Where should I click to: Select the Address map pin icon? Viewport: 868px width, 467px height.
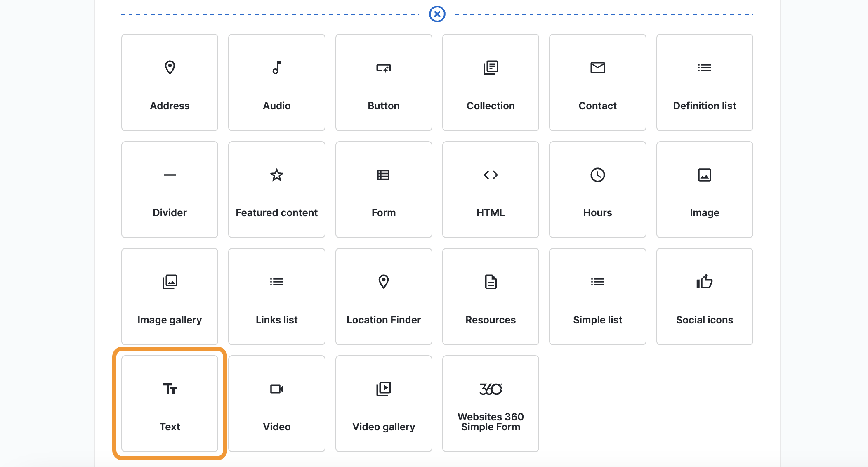[170, 68]
